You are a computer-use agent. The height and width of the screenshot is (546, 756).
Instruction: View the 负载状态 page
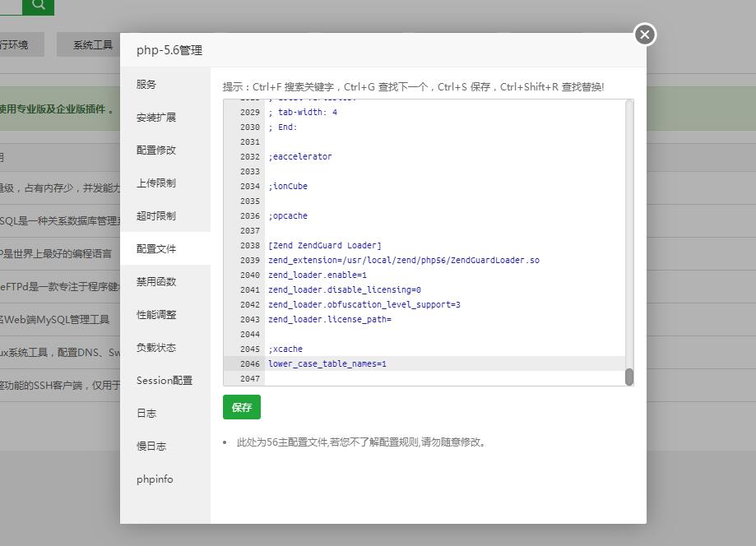[156, 348]
